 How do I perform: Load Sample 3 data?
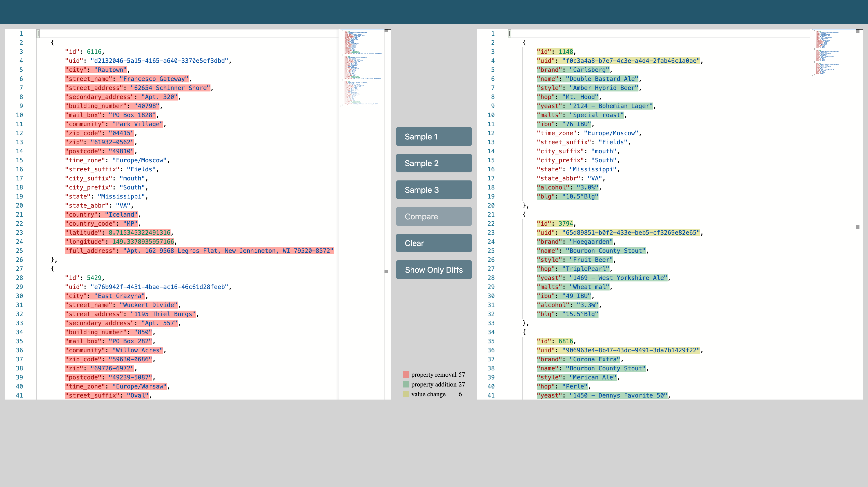click(434, 190)
